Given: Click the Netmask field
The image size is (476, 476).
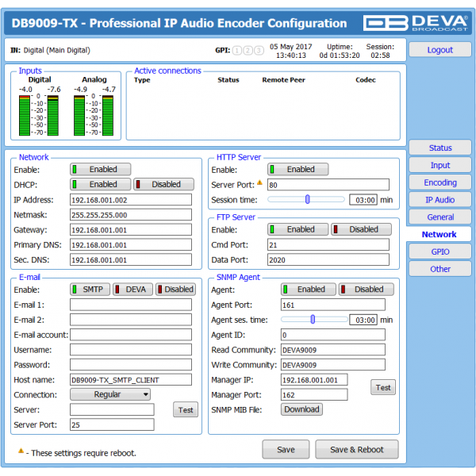Looking at the screenshot, I should point(131,215).
